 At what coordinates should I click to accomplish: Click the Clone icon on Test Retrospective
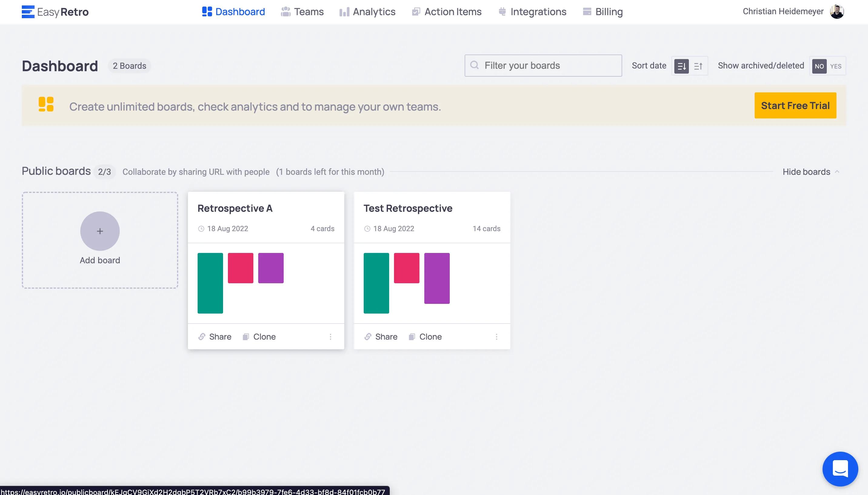pyautogui.click(x=412, y=337)
